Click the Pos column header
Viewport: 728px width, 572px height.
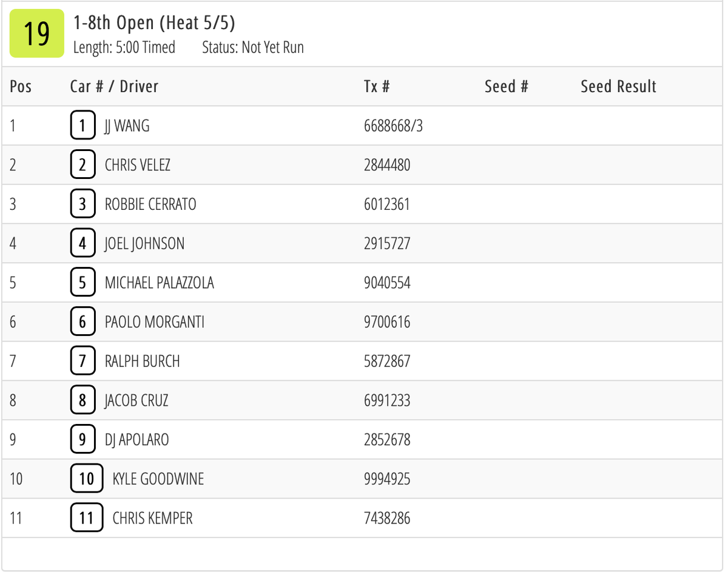[x=21, y=87]
